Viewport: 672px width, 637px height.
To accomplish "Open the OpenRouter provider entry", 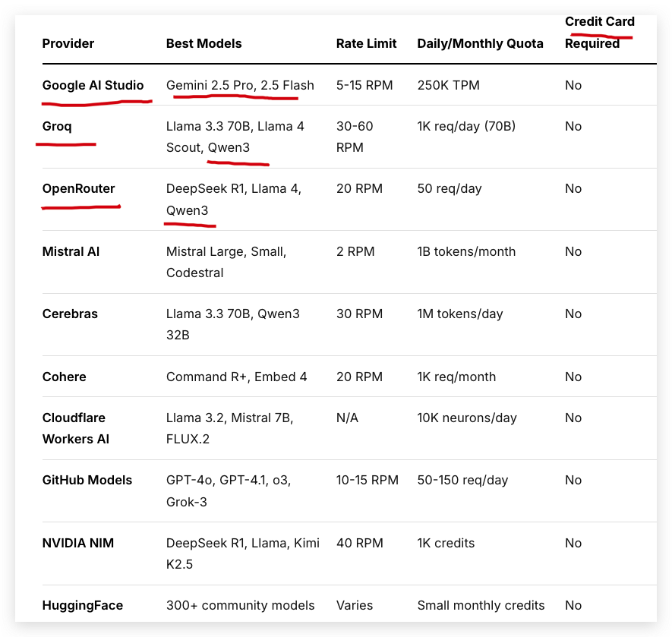I will click(78, 188).
